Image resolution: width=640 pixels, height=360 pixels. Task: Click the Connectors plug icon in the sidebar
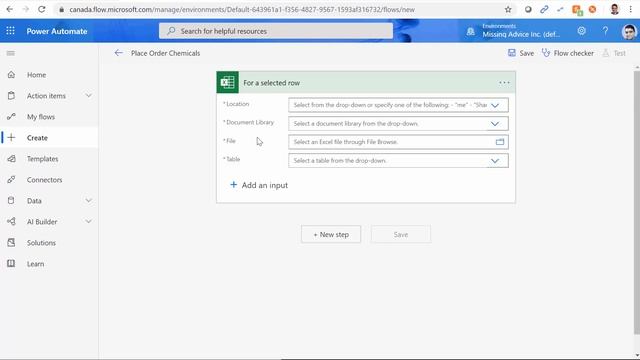(11, 180)
